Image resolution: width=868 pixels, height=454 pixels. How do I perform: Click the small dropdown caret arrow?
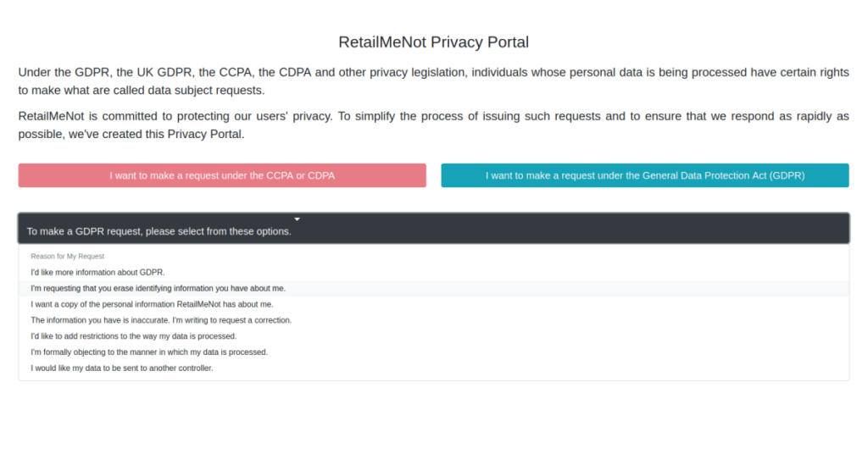tap(297, 219)
